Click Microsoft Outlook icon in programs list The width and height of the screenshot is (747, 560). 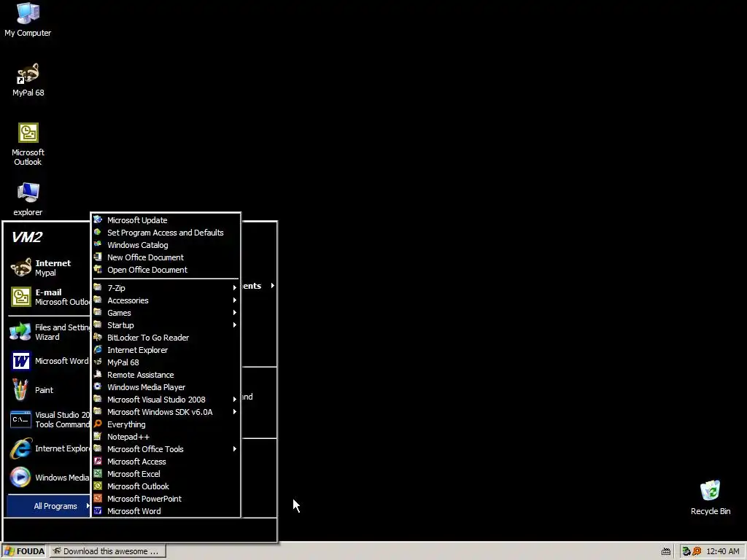pyautogui.click(x=98, y=486)
